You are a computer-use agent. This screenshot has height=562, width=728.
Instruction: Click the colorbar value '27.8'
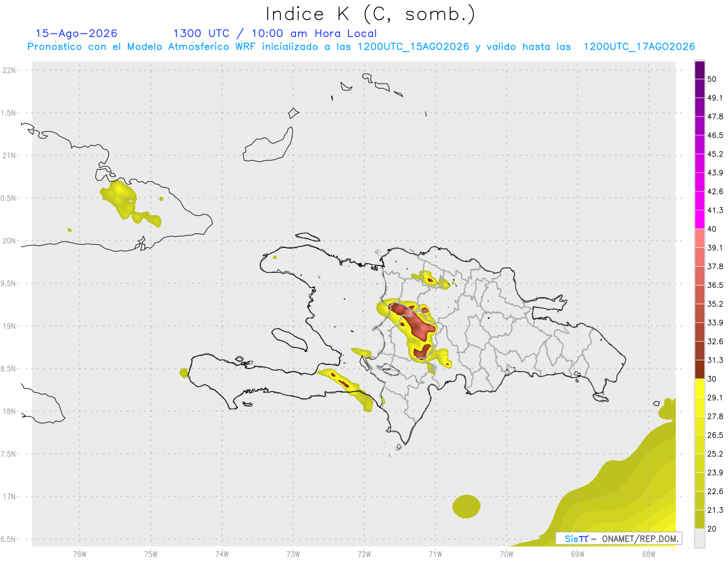[715, 416]
